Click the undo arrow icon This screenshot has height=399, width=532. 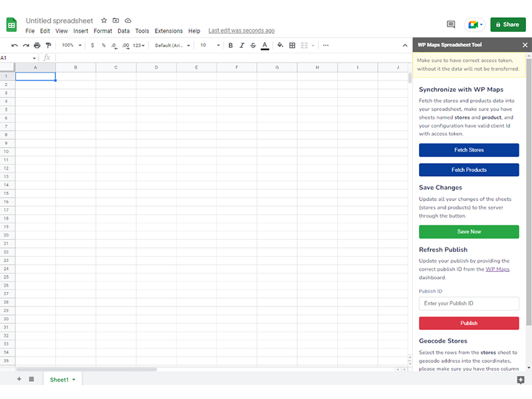pyautogui.click(x=15, y=45)
